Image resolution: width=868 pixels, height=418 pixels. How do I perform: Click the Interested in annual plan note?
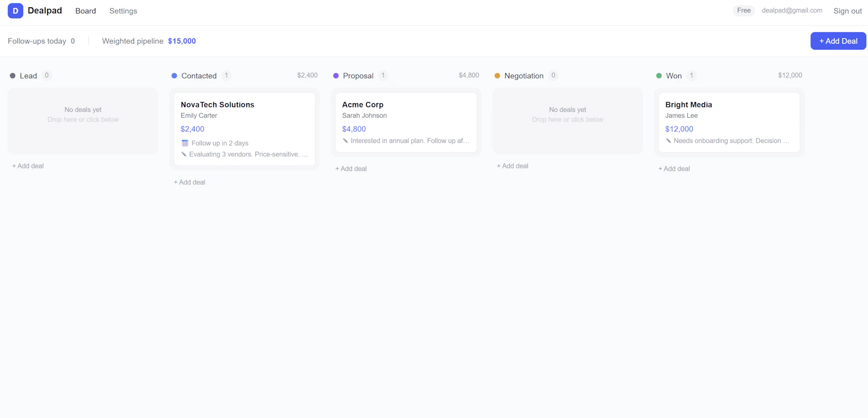410,141
